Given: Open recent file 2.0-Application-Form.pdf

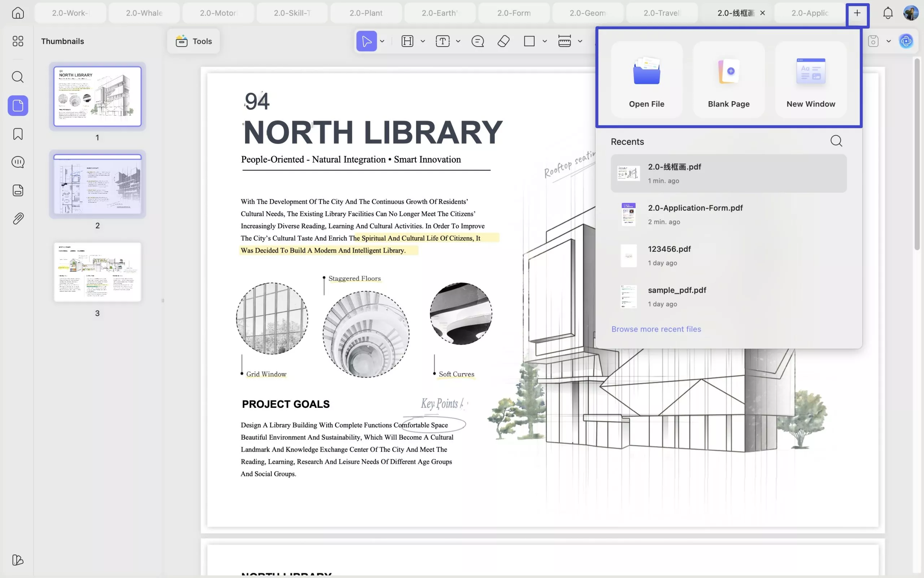Looking at the screenshot, I should (728, 215).
